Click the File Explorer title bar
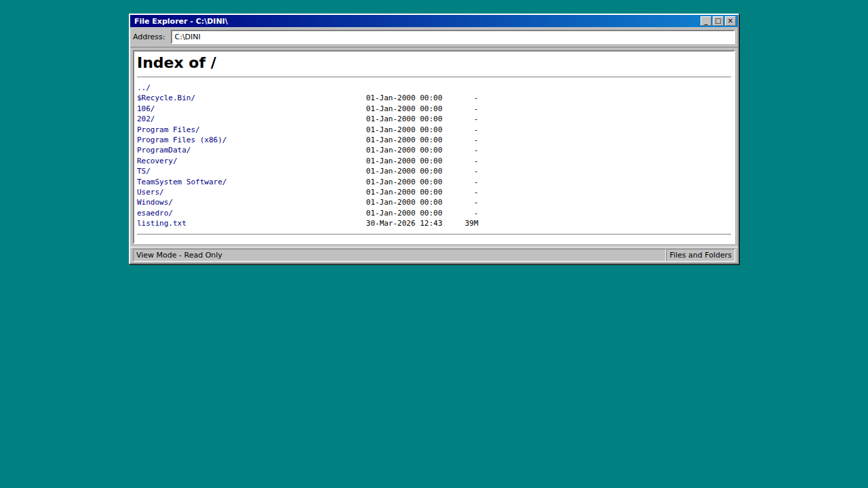 [x=407, y=21]
